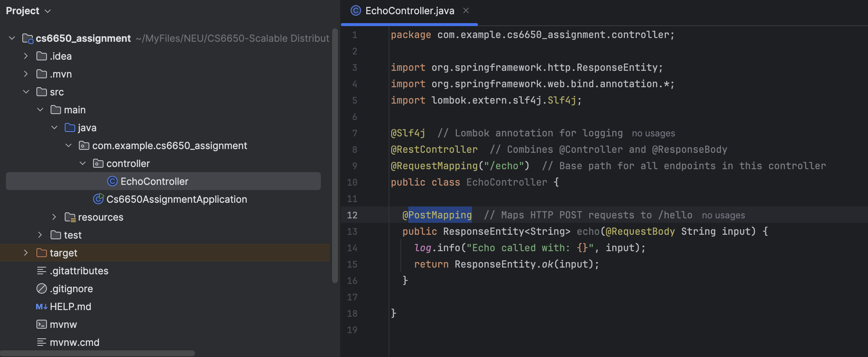Expand the test folder arrow

[x=40, y=235]
